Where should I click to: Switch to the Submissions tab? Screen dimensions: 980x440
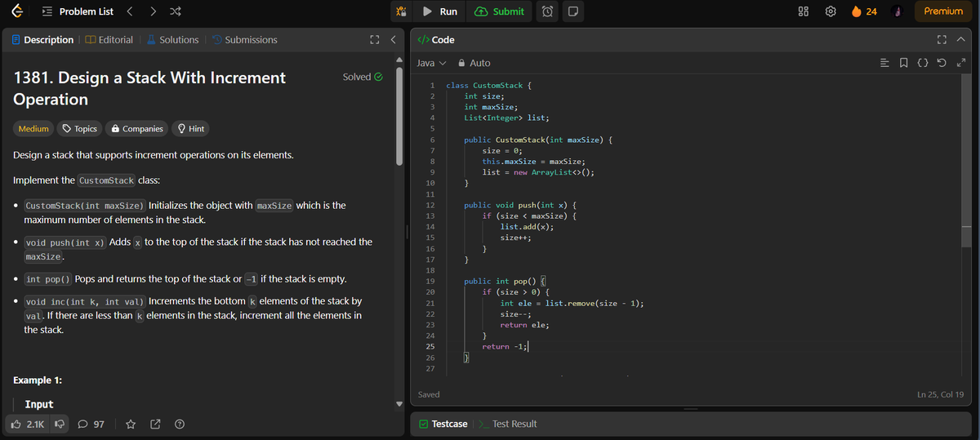click(244, 39)
